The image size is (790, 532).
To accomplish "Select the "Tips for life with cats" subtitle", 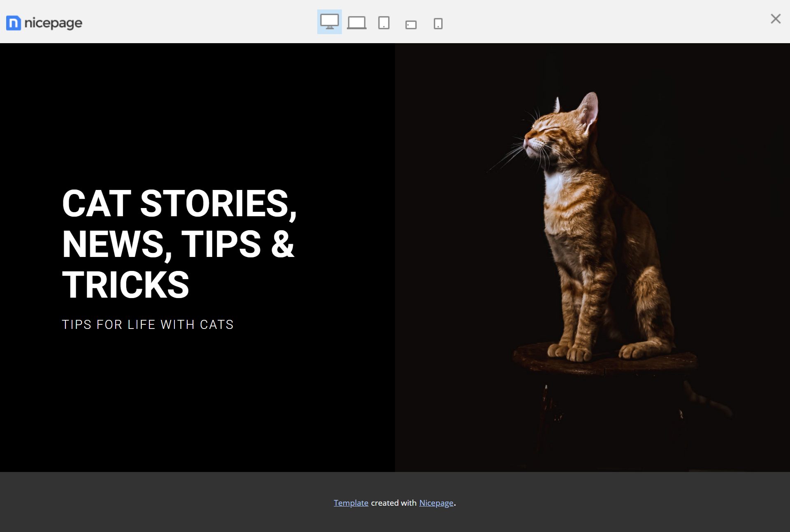I will (x=148, y=324).
